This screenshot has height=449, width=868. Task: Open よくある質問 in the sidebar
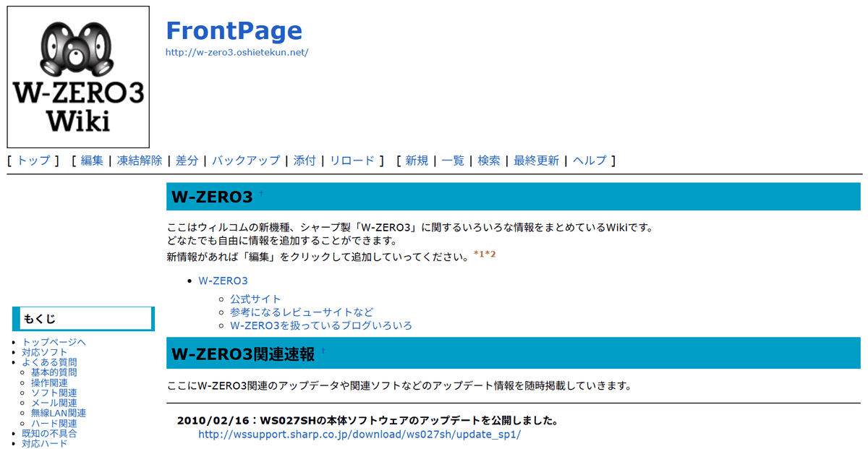49,362
